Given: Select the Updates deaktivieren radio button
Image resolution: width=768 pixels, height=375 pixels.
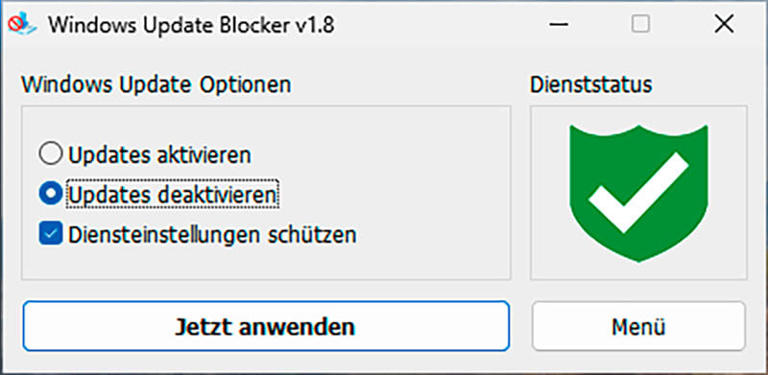Looking at the screenshot, I should (50, 194).
